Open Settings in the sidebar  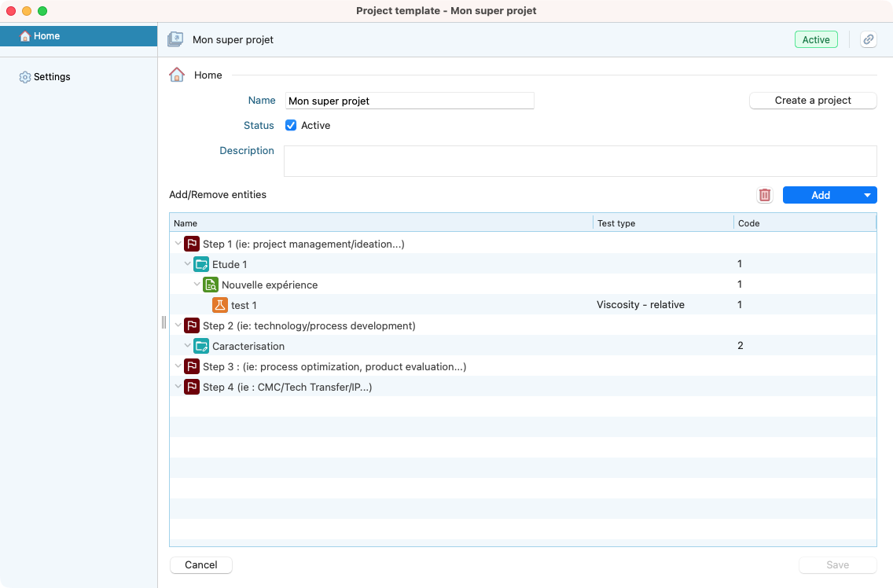click(52, 77)
